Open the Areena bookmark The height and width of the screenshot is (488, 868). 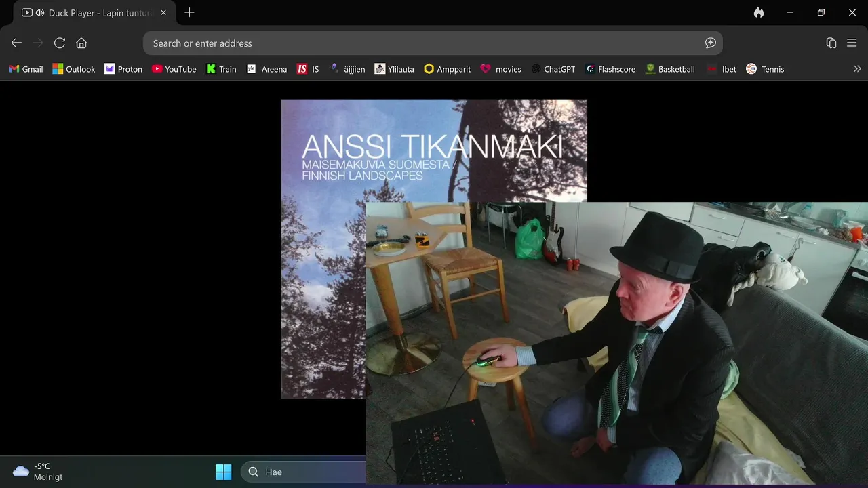[267, 69]
